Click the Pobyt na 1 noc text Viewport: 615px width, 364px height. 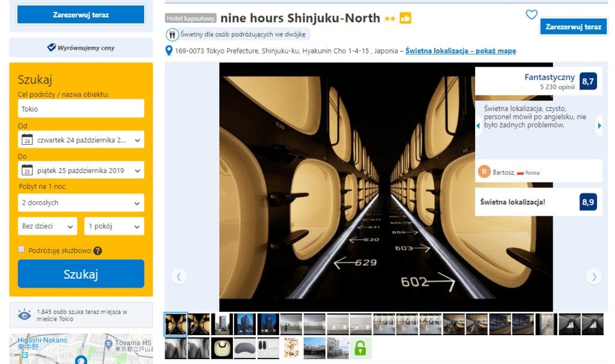(x=42, y=186)
